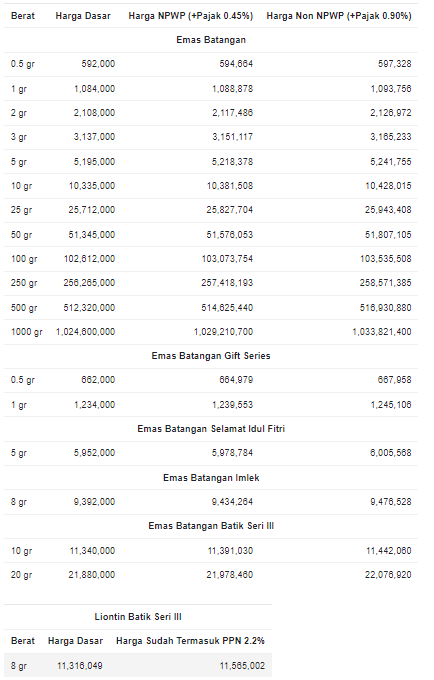Click the Harga Dasar column header
This screenshot has width=434, height=680.
pos(83,16)
